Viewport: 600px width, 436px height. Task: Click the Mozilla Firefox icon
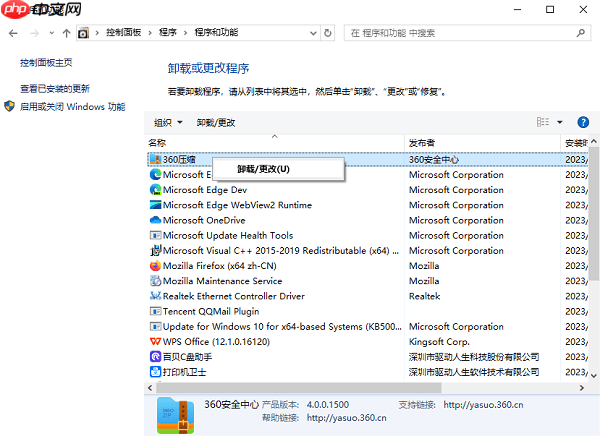[x=155, y=266]
